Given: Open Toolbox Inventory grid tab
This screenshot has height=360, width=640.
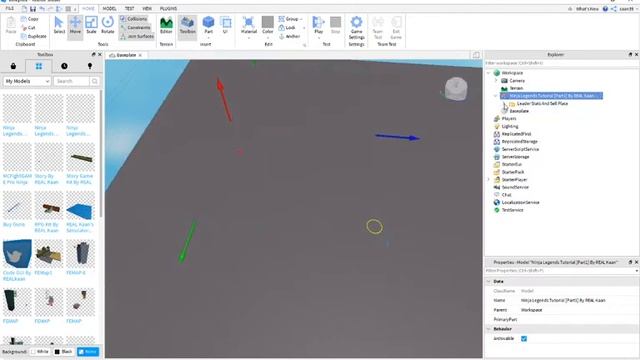Looking at the screenshot, I should [x=39, y=66].
